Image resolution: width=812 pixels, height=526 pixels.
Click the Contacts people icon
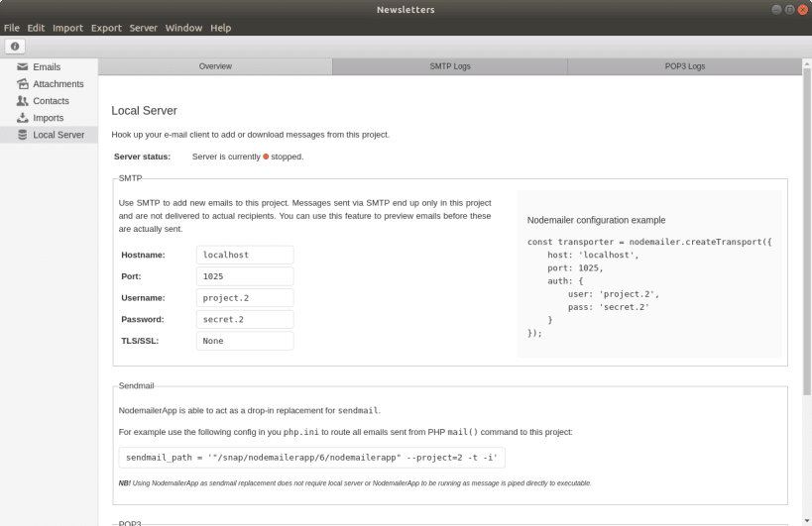tap(22, 101)
